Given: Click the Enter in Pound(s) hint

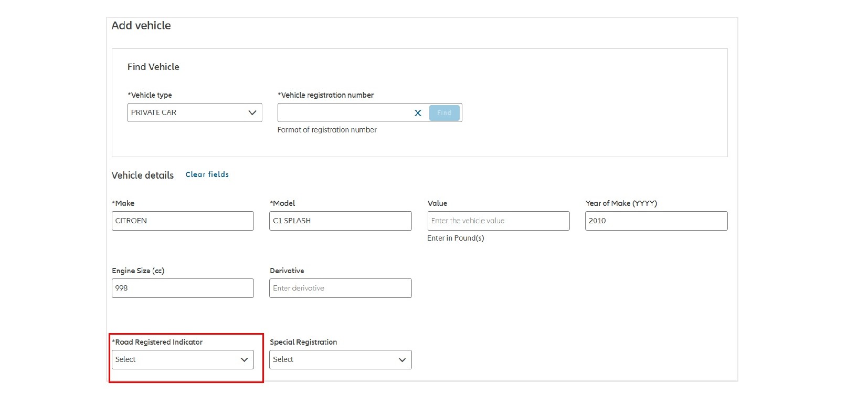Looking at the screenshot, I should (x=456, y=238).
